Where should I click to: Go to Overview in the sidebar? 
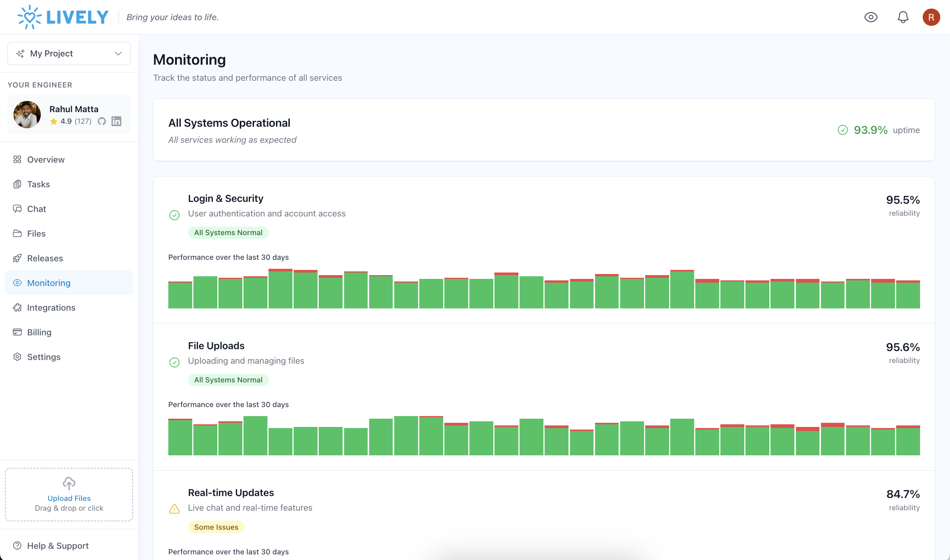(x=46, y=160)
